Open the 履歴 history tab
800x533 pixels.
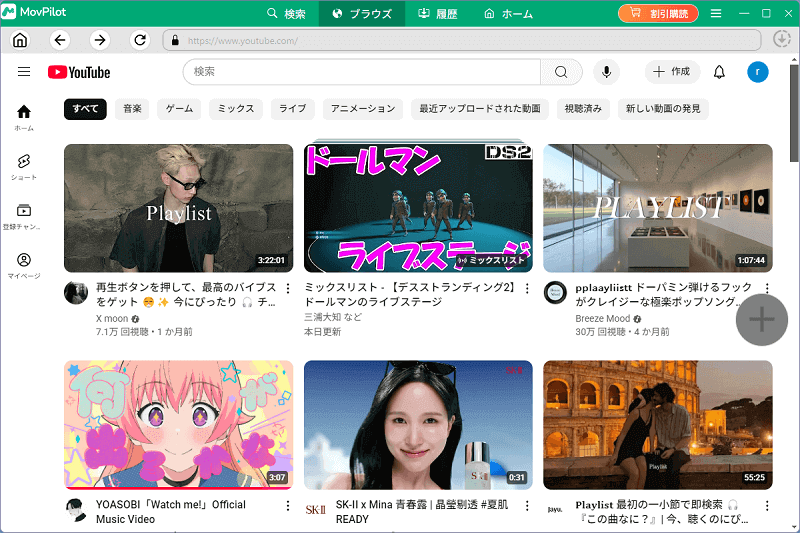[438, 13]
